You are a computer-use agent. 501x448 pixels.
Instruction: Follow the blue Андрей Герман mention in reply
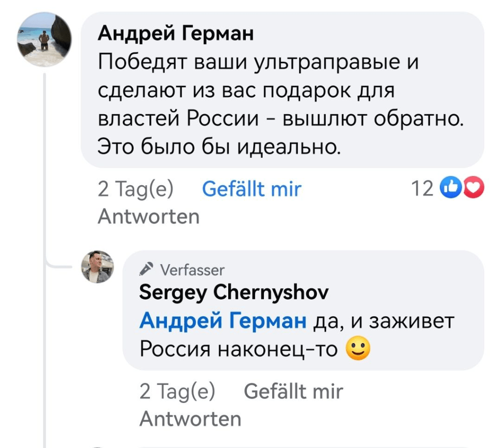click(x=222, y=321)
